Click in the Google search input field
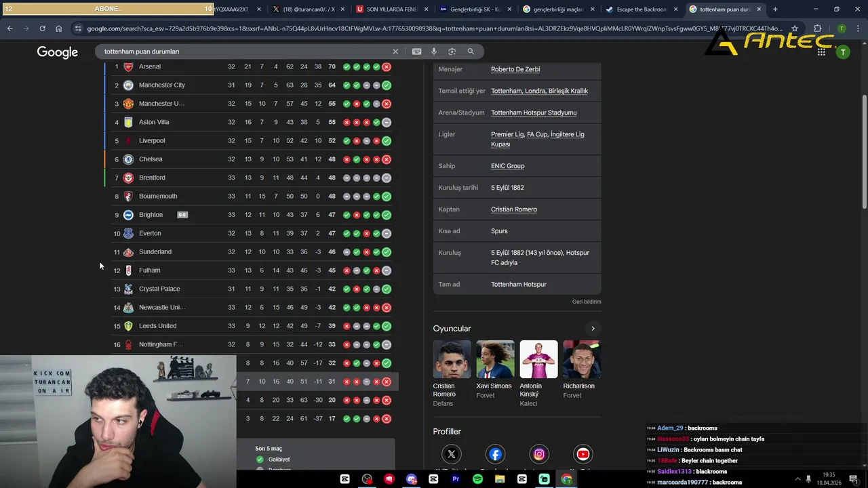 tap(244, 52)
